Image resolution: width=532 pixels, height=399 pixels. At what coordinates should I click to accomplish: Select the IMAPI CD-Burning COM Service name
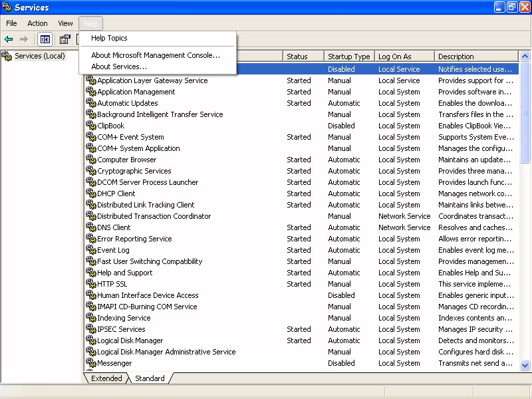click(x=147, y=307)
